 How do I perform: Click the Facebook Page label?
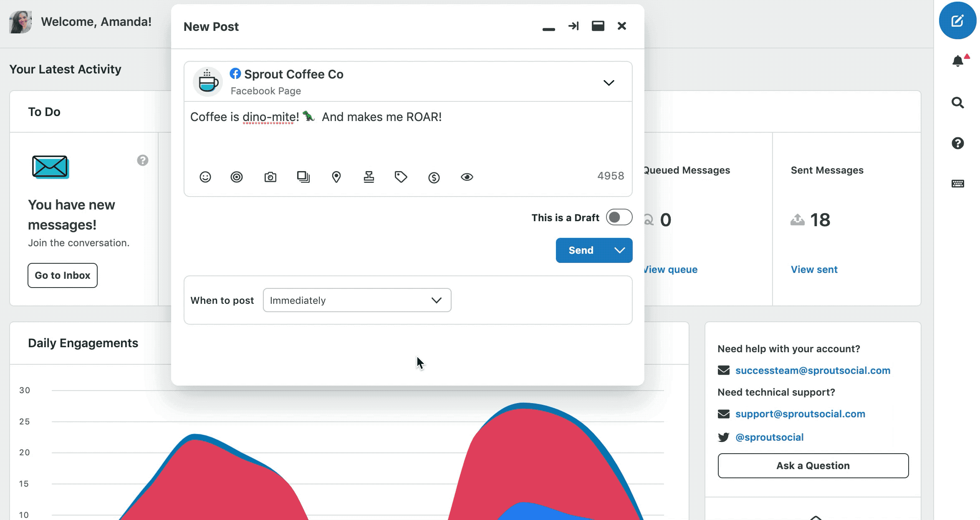pos(266,91)
